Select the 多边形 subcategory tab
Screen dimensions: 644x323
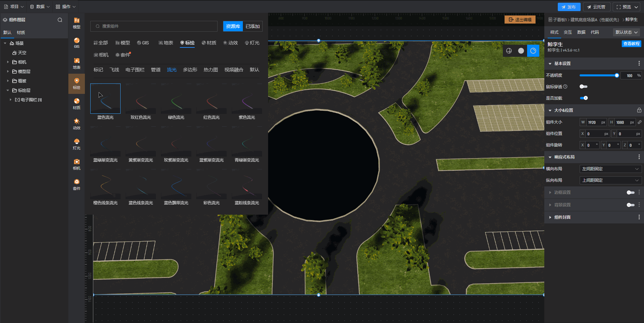(x=190, y=70)
